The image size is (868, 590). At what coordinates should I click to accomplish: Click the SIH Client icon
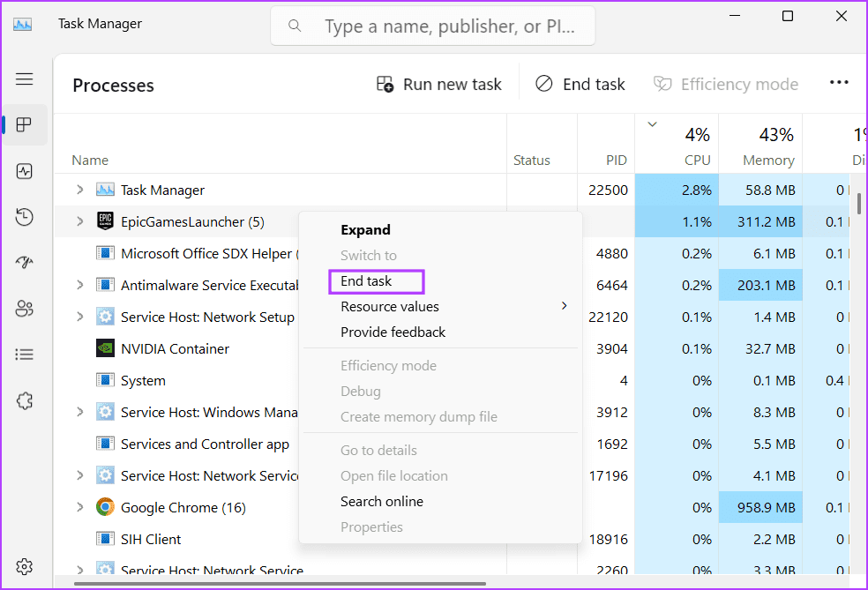click(x=105, y=539)
